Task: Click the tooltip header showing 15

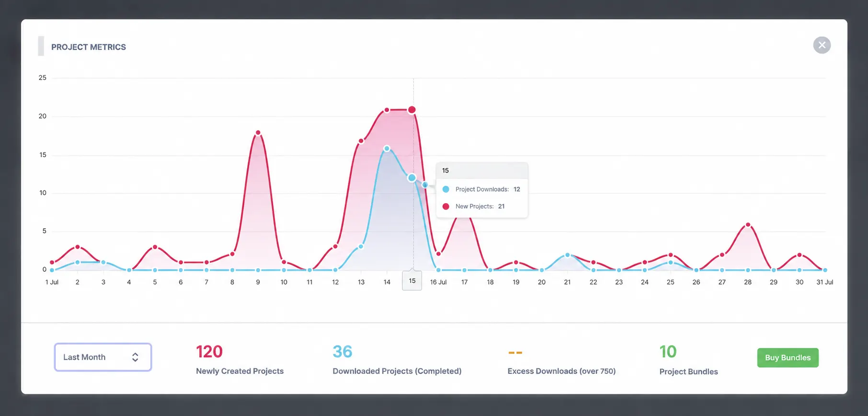Action: tap(482, 171)
